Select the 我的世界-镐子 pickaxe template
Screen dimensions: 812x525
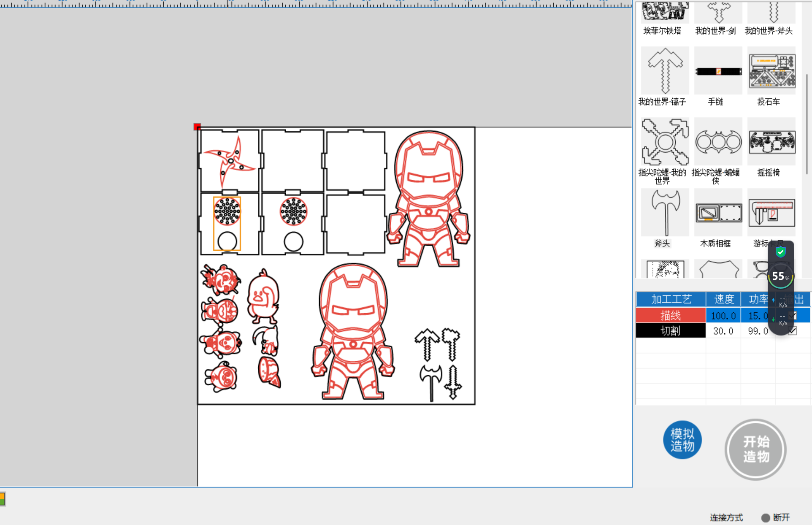point(665,71)
